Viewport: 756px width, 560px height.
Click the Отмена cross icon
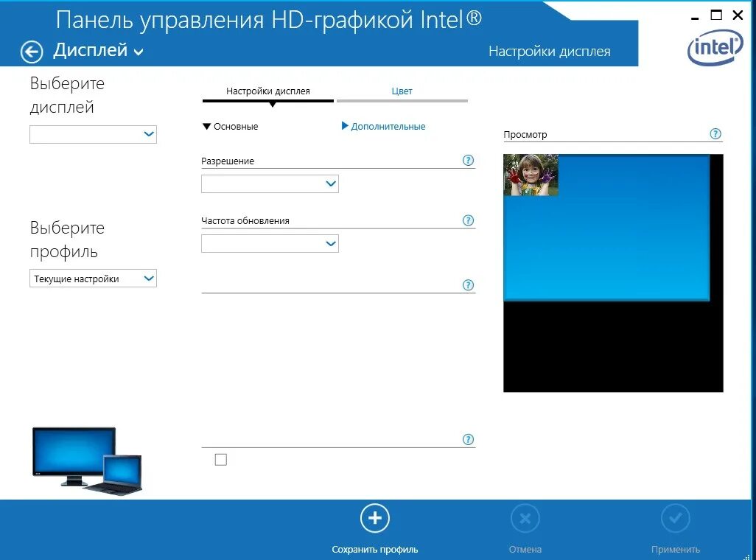525,518
